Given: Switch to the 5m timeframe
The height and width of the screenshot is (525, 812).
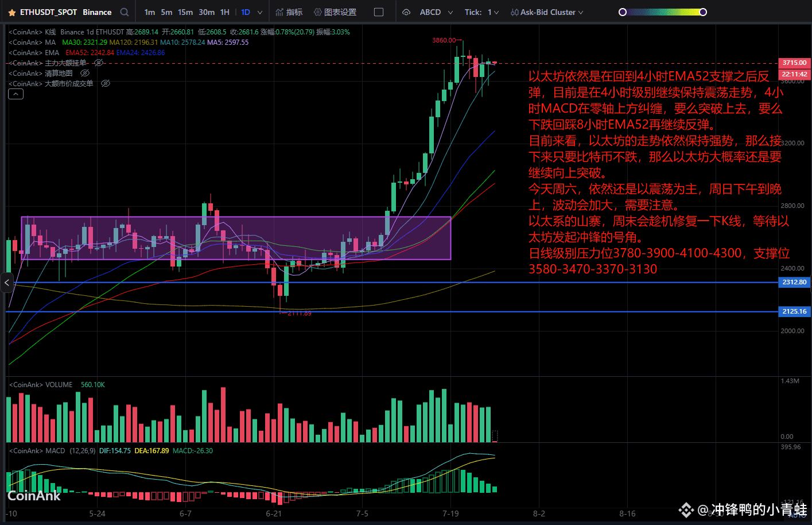Looking at the screenshot, I should point(166,12).
